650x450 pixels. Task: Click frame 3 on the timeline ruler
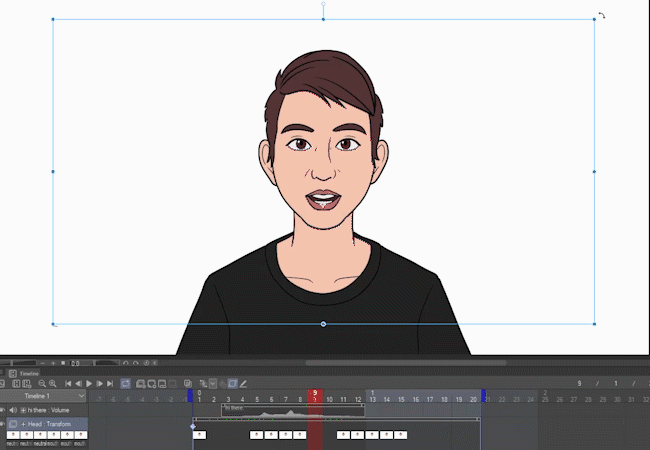[x=228, y=399]
